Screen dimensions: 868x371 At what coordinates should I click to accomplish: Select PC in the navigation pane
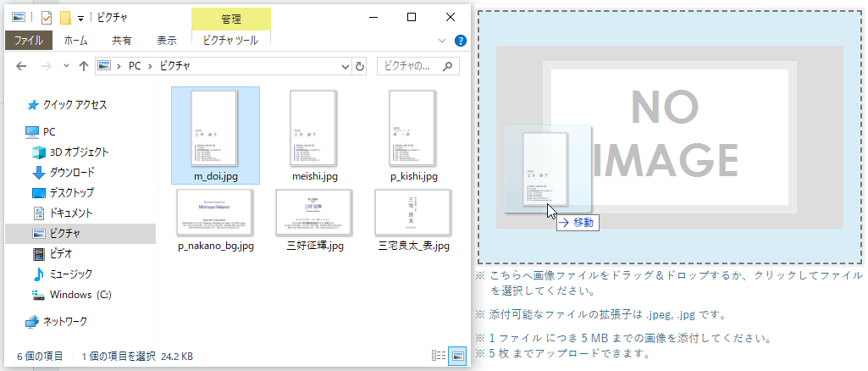[x=41, y=132]
